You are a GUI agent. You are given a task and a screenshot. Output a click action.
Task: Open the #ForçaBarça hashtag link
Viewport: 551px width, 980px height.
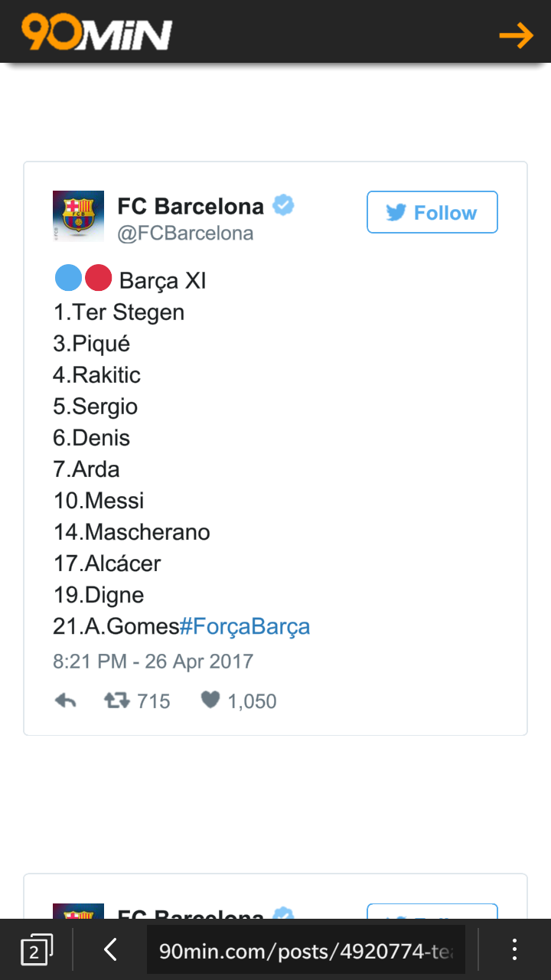click(245, 626)
